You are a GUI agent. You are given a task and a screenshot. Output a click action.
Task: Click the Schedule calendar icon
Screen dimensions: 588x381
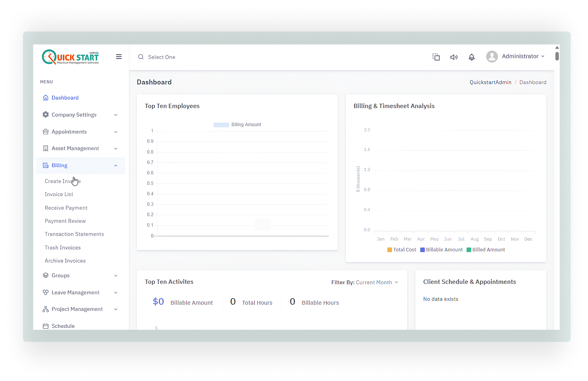pos(46,326)
